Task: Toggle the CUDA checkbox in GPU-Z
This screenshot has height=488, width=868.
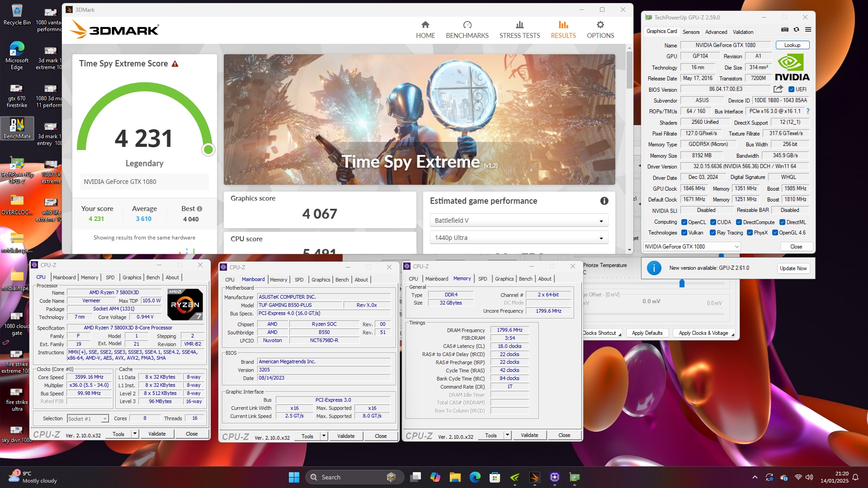Action: [713, 222]
